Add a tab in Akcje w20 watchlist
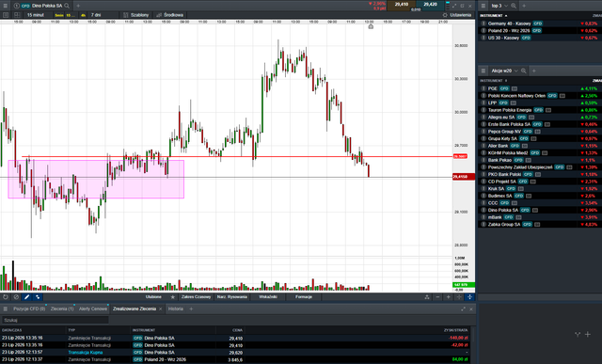 (x=533, y=71)
